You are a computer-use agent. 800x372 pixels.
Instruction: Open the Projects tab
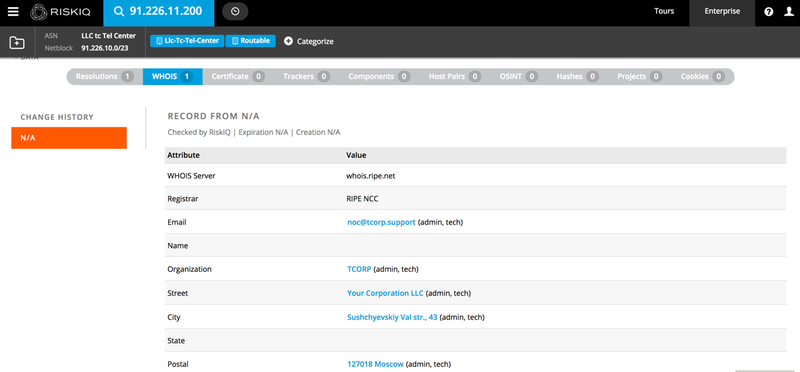[639, 77]
